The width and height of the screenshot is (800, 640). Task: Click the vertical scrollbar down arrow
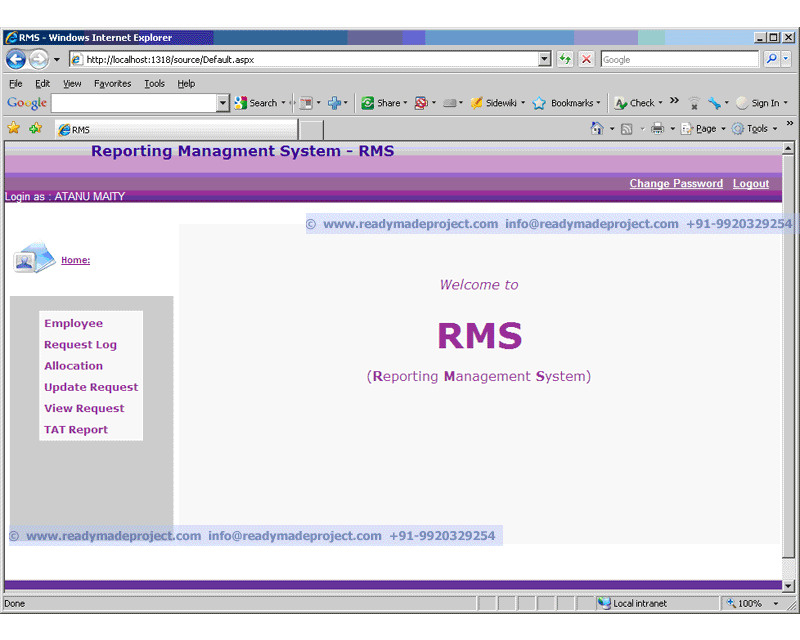click(788, 586)
